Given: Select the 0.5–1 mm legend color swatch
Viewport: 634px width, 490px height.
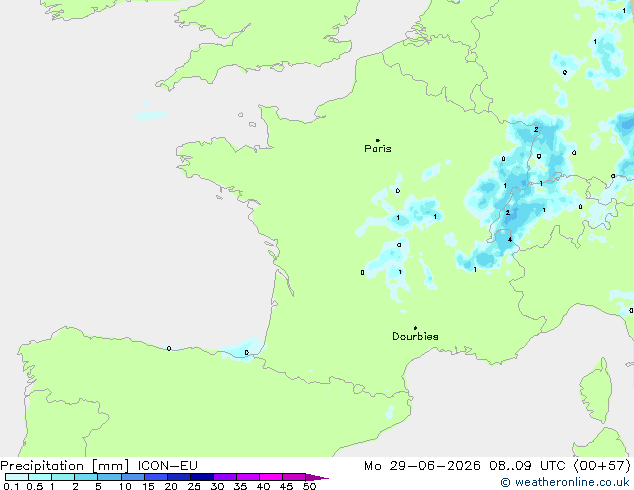Looking at the screenshot, I should (x=40, y=477).
